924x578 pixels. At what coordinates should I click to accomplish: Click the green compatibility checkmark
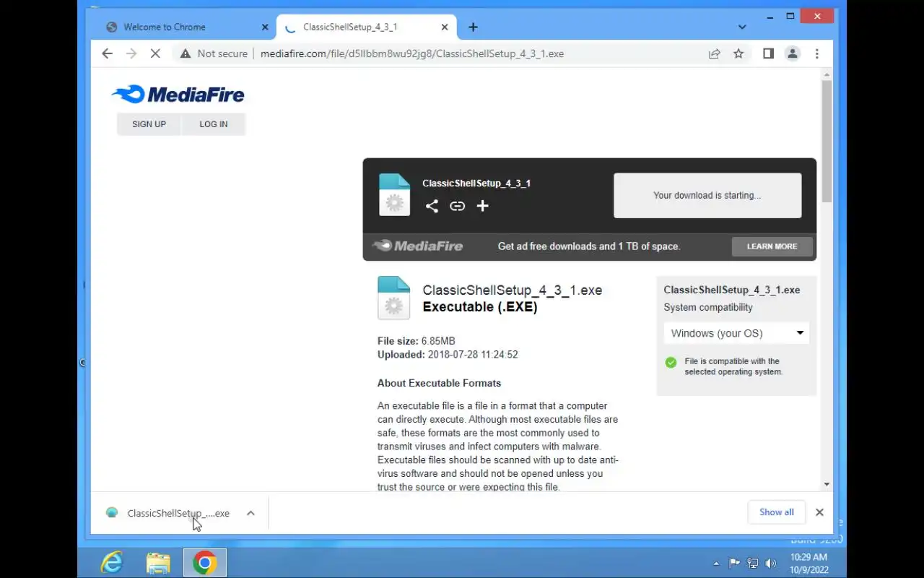click(x=671, y=363)
